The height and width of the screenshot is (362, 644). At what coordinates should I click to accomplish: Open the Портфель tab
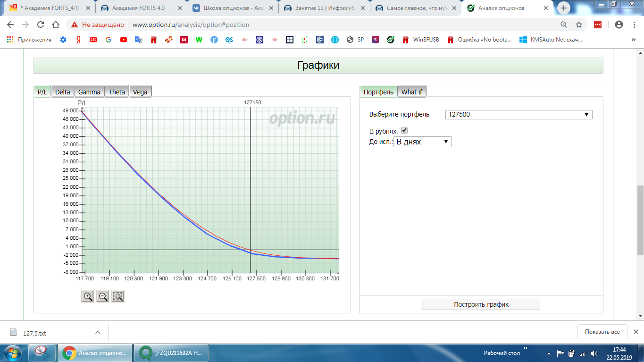point(378,92)
